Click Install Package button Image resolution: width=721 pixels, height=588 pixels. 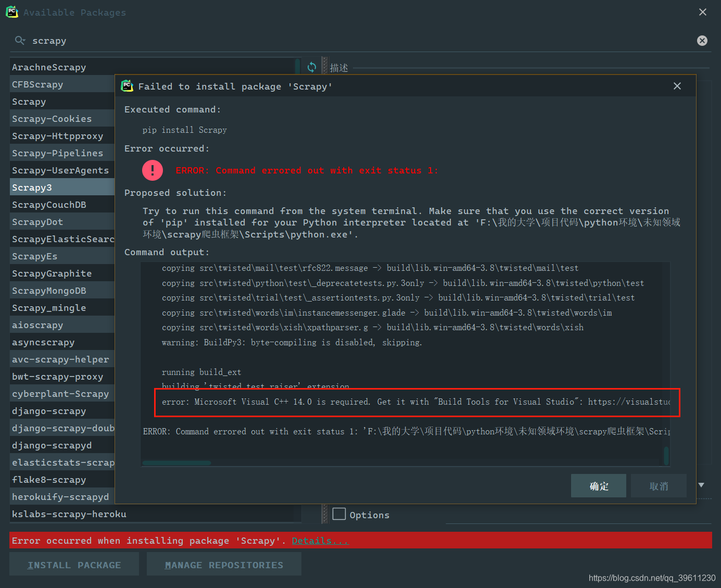tap(74, 565)
